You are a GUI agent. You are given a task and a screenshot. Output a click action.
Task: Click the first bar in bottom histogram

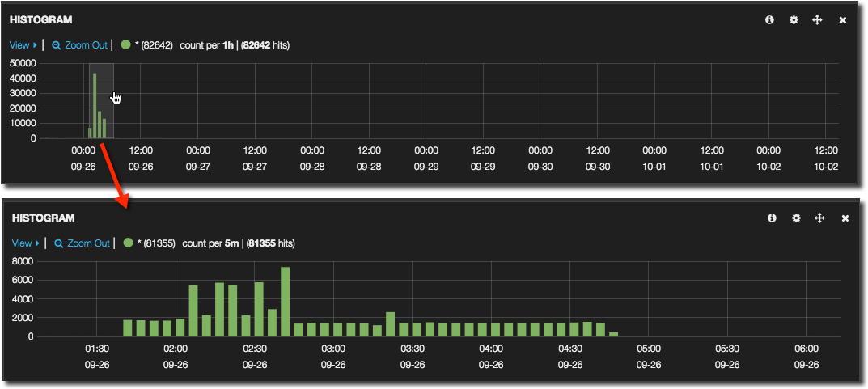(128, 328)
